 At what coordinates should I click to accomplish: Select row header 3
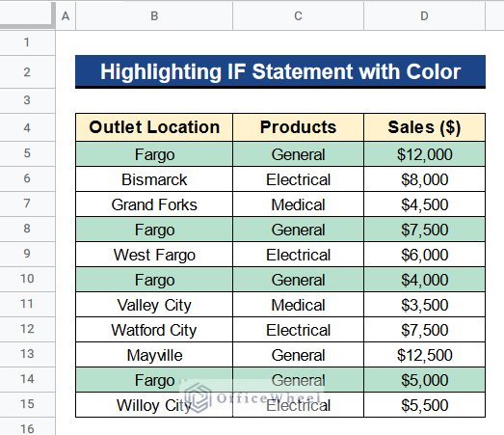(x=27, y=100)
